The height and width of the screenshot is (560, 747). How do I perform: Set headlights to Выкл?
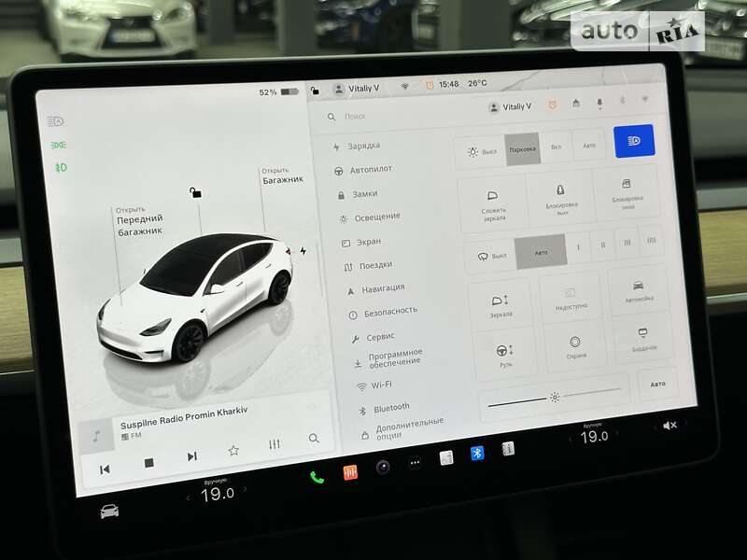coord(481,151)
